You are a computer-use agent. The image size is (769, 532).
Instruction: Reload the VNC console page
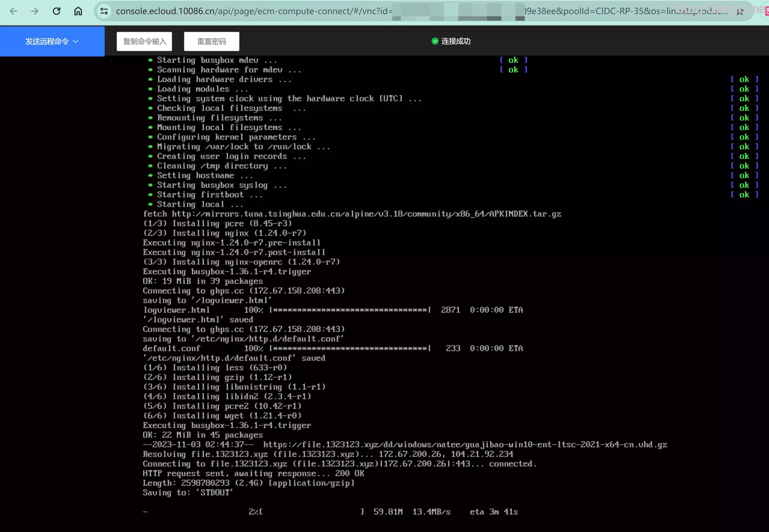(x=56, y=11)
